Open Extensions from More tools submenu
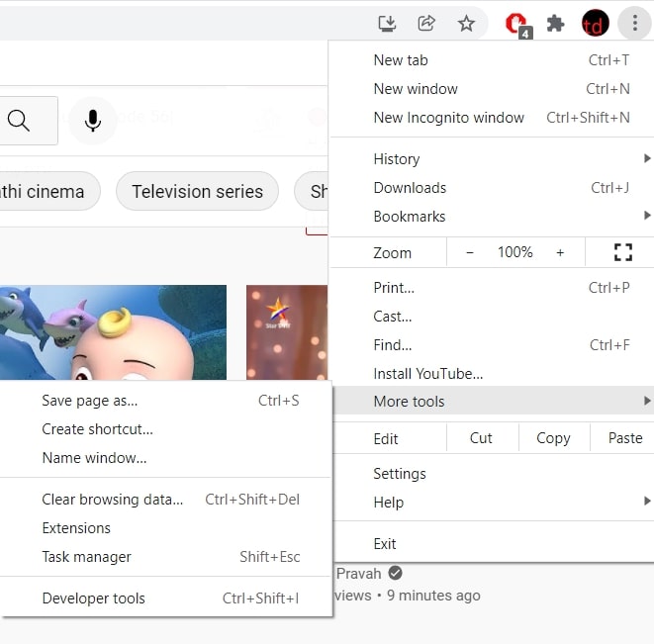Image resolution: width=654 pixels, height=644 pixels. click(x=165, y=528)
